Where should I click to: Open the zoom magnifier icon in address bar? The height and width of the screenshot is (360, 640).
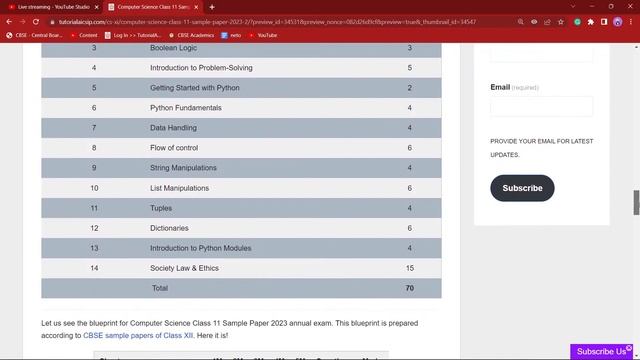coord(520,22)
